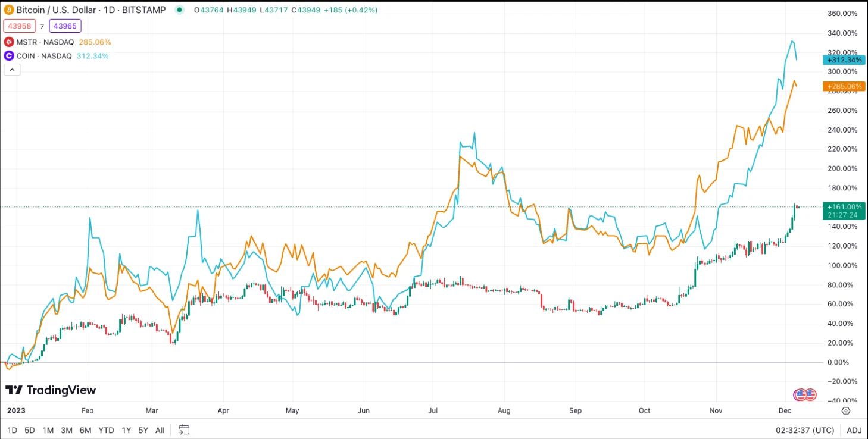868x439 pixels.
Task: Click the green market status dot
Action: pyautogui.click(x=179, y=10)
